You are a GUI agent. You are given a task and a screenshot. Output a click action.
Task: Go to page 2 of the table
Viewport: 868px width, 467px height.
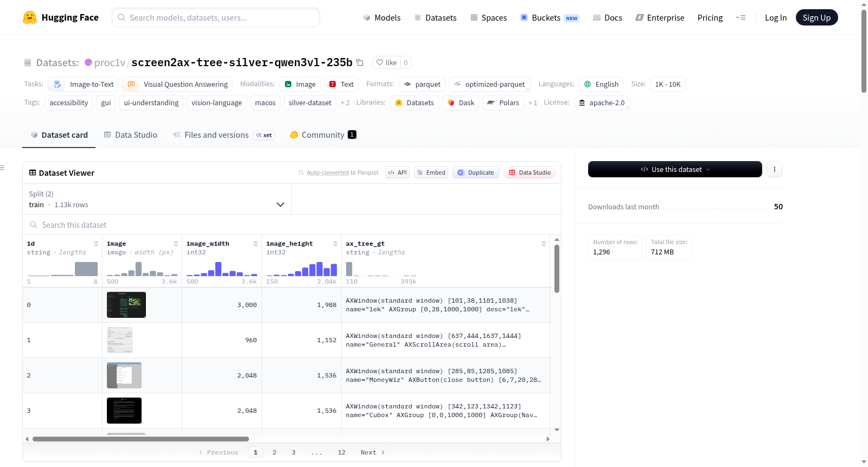(275, 452)
